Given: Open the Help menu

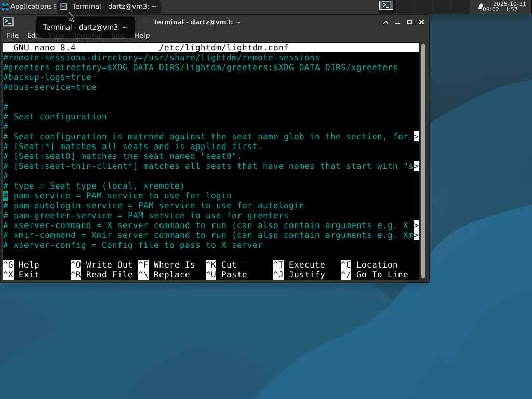Looking at the screenshot, I should click(x=142, y=35).
